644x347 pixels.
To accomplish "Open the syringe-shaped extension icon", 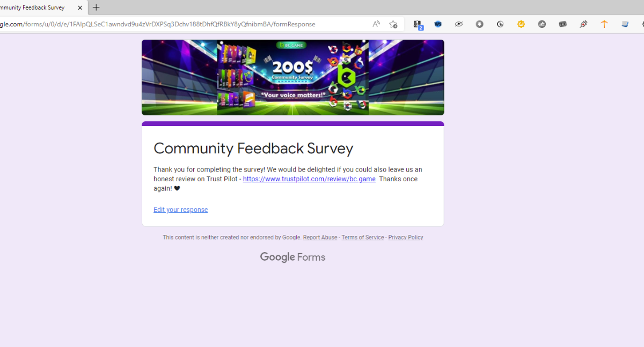I will point(583,24).
